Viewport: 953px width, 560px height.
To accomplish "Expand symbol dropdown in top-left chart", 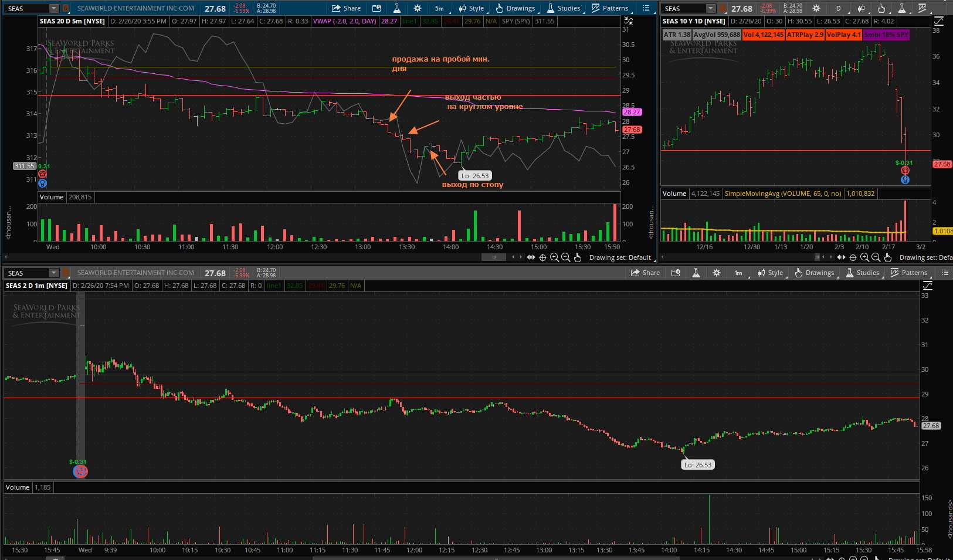I will pyautogui.click(x=54, y=8).
